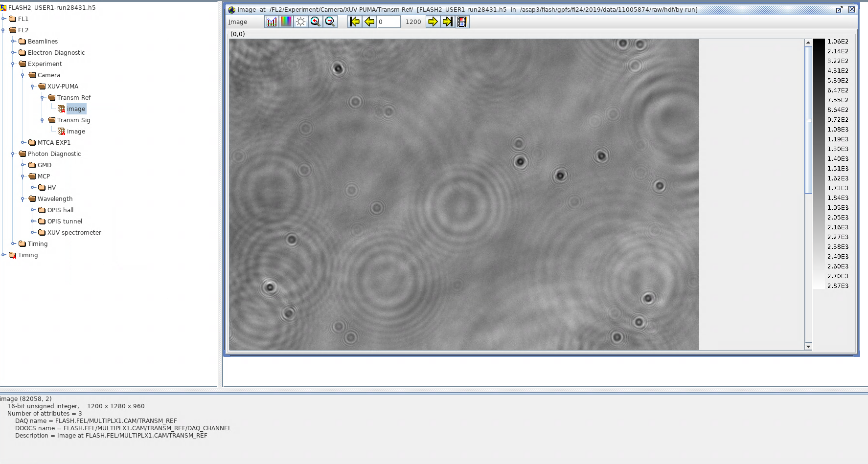Click the brightness adjustment sun icon
Viewport: 868px width, 464px height.
pyautogui.click(x=301, y=22)
